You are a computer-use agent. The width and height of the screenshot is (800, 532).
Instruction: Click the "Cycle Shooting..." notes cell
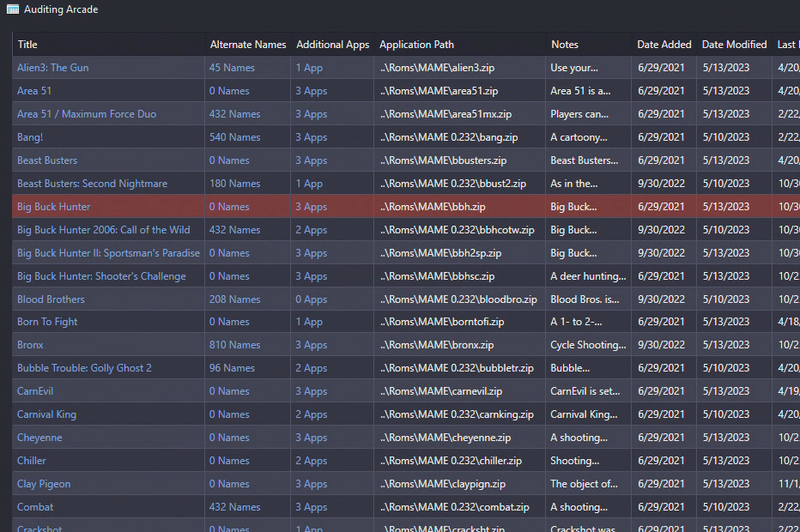(x=588, y=345)
